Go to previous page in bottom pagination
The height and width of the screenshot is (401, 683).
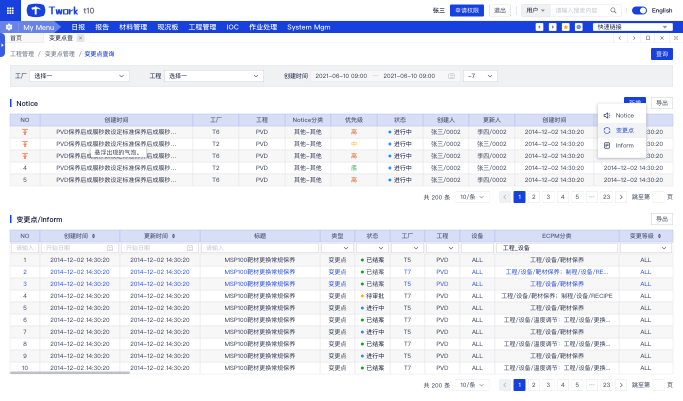[505, 384]
